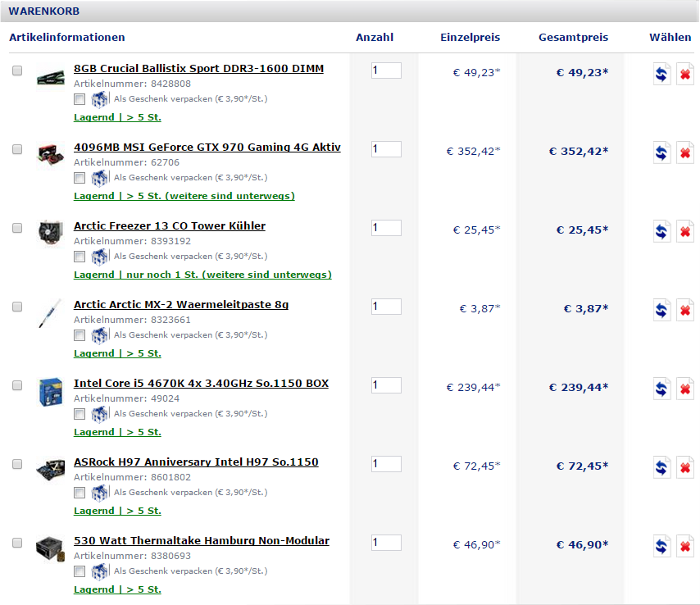Open 4096MB MSI GeForce GTX 970 link
Viewport: 700px width, 605px height.
pyautogui.click(x=207, y=148)
